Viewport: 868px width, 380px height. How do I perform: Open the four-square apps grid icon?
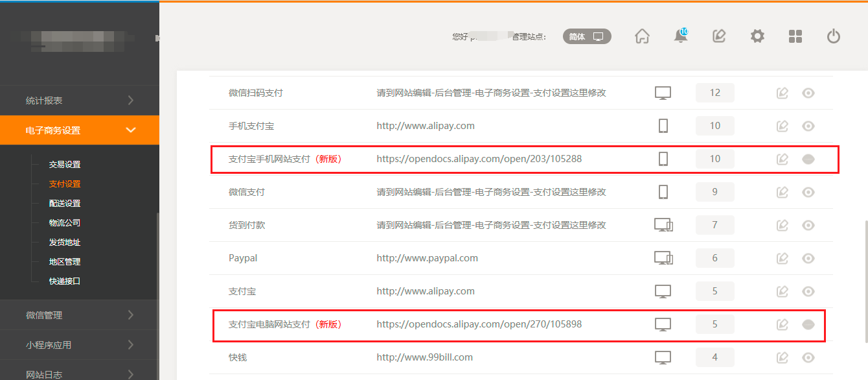(x=795, y=36)
